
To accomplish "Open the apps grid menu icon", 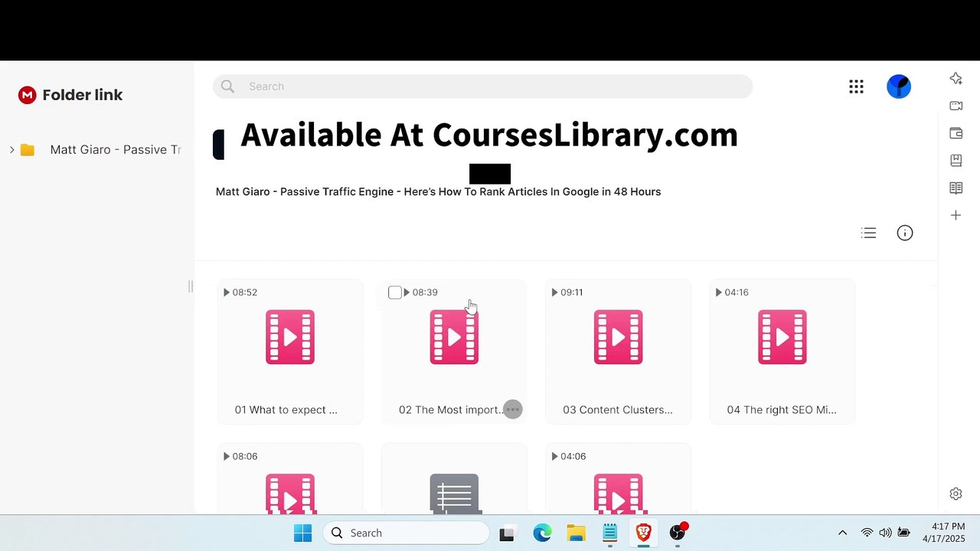I will point(856,86).
